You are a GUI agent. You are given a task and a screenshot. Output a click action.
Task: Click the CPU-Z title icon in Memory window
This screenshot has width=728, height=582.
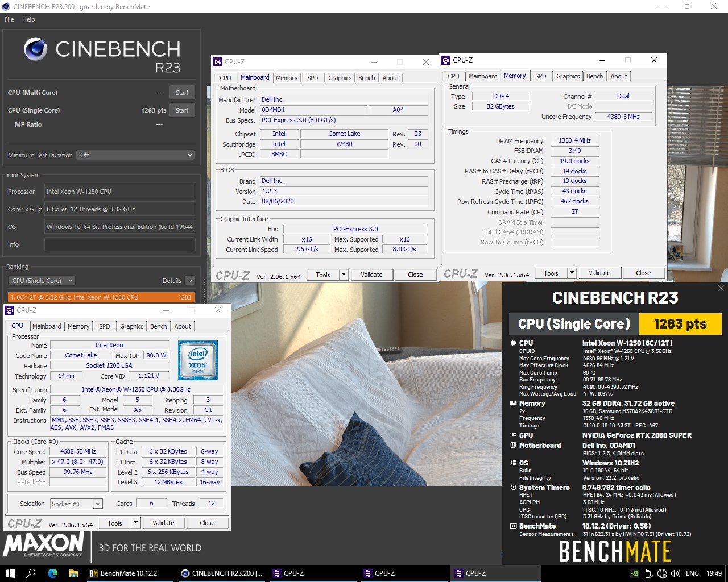click(445, 60)
